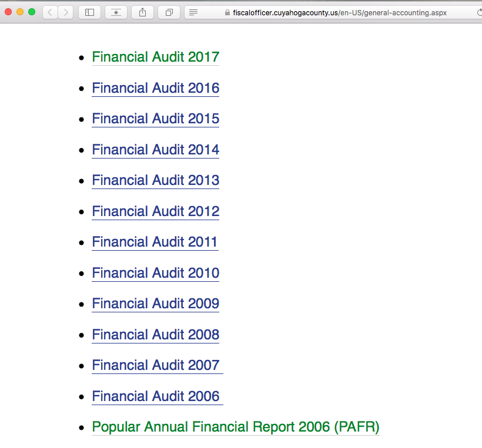Open the Financial Audit 2012 link

[x=155, y=211]
